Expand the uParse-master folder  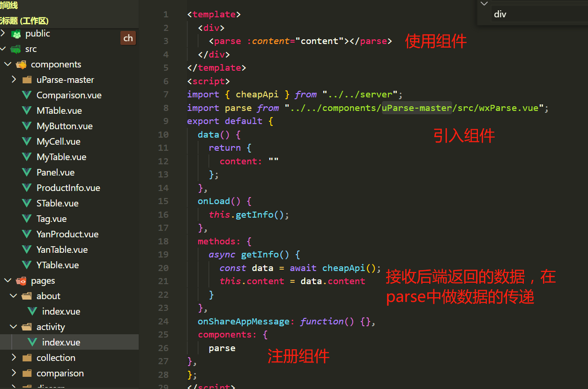(14, 80)
